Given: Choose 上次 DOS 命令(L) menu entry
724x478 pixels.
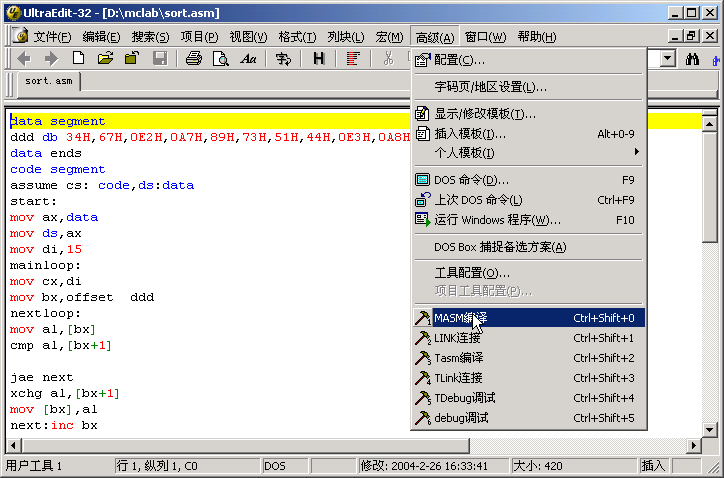Looking at the screenshot, I should click(529, 200).
